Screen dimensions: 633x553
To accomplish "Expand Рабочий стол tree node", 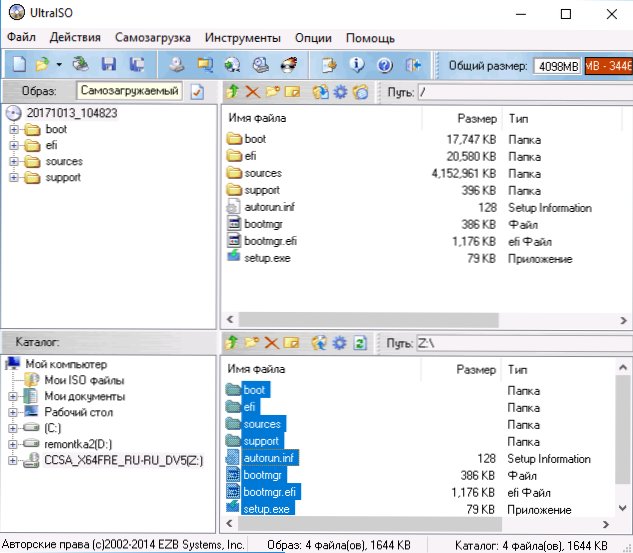I will tap(13, 412).
